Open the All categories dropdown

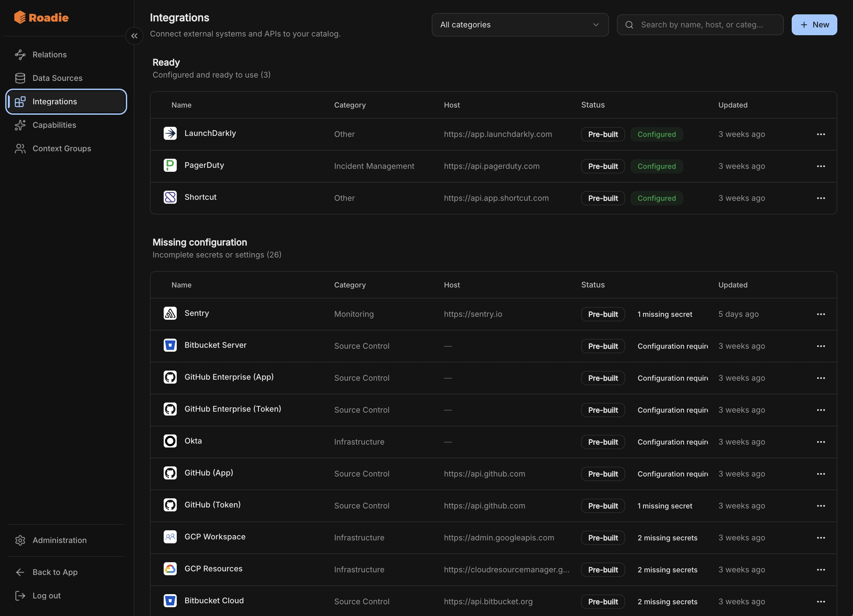(520, 25)
